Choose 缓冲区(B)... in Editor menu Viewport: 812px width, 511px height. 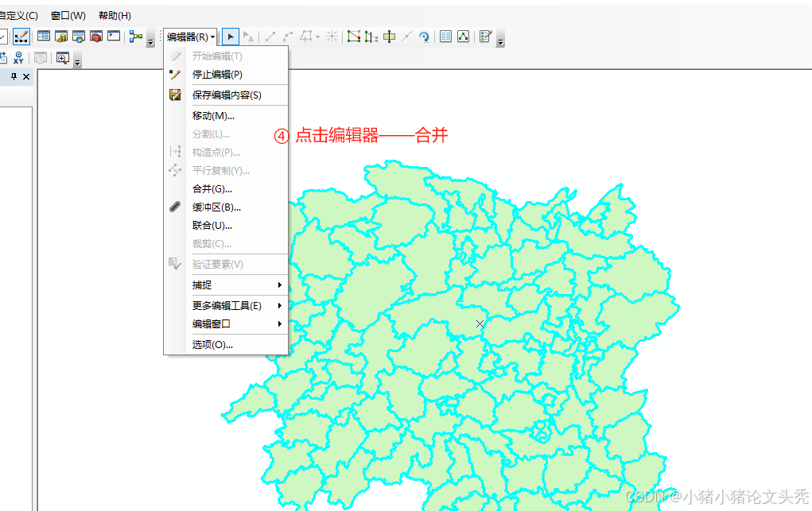pos(227,207)
